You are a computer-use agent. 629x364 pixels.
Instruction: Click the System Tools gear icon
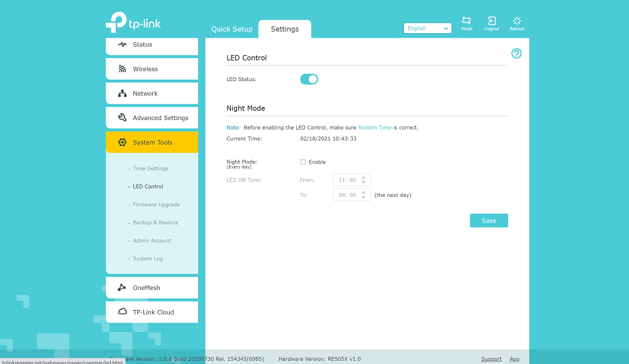click(123, 142)
